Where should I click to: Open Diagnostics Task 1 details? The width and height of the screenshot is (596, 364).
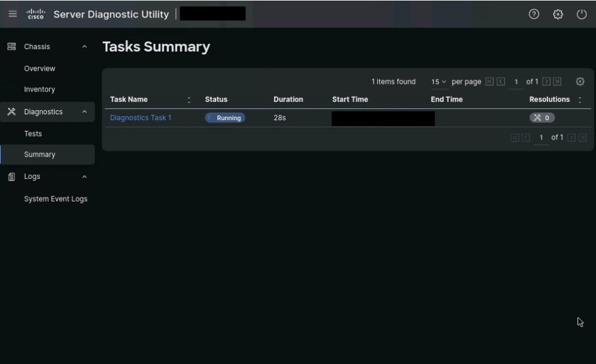pyautogui.click(x=141, y=118)
